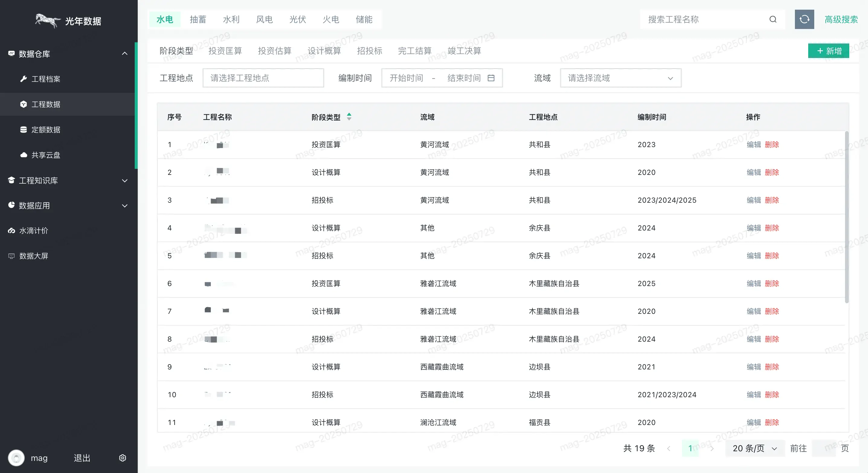Click the 定额数据 database icon
This screenshot has width=868, height=473.
(x=23, y=130)
